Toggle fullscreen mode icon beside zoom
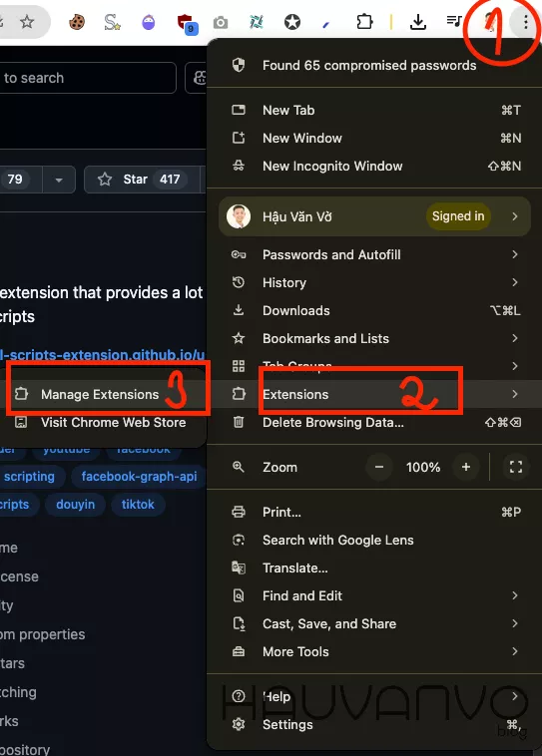 tap(515, 467)
